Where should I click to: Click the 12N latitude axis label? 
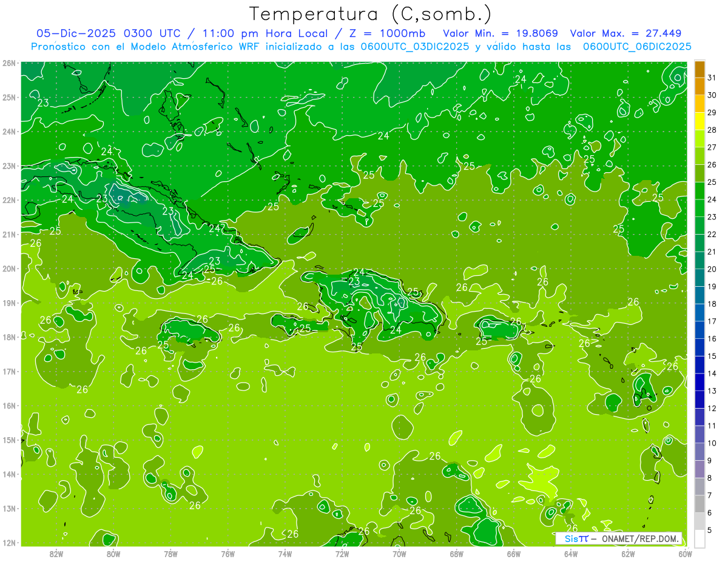click(8, 543)
